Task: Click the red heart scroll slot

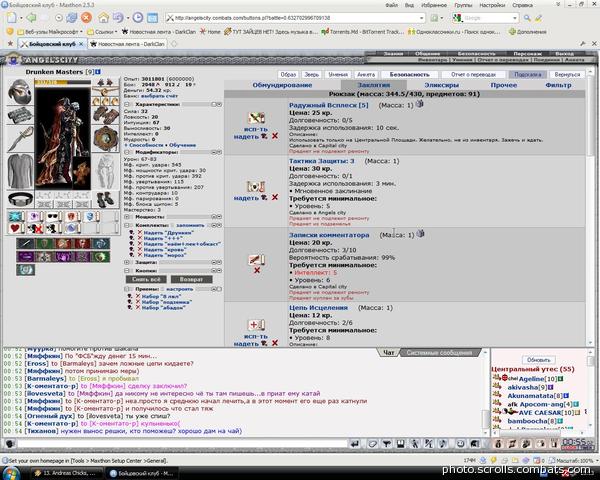Action: [x=16, y=229]
